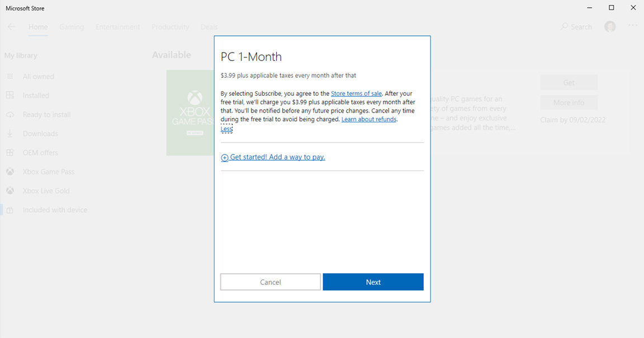Image resolution: width=644 pixels, height=338 pixels.
Task: Open the Entertainment tab
Action: 117,27
